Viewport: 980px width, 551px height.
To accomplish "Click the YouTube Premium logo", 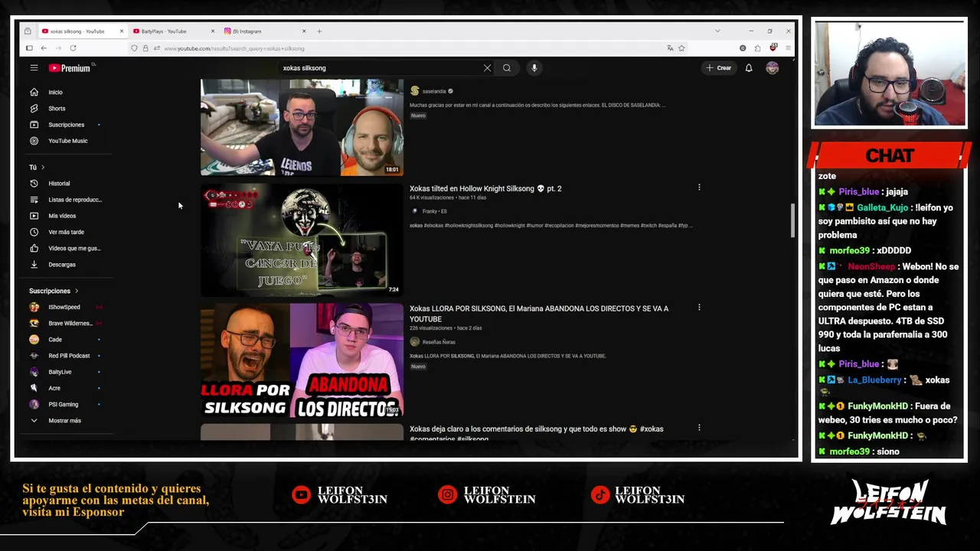I will [70, 68].
